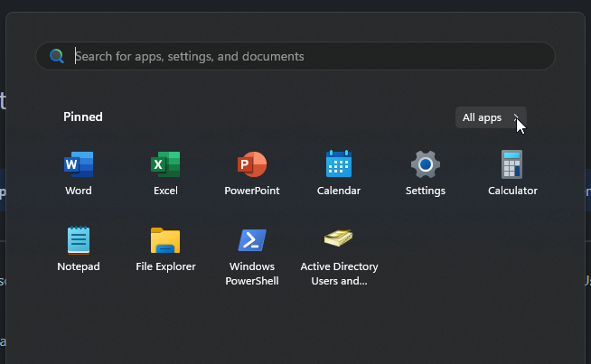Launch the Calculator app icon

pos(512,165)
